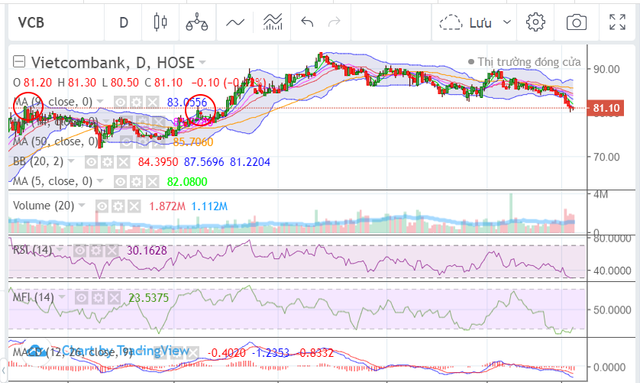Remove the MFI (14) indicator
The height and width of the screenshot is (383, 640).
pyautogui.click(x=114, y=298)
